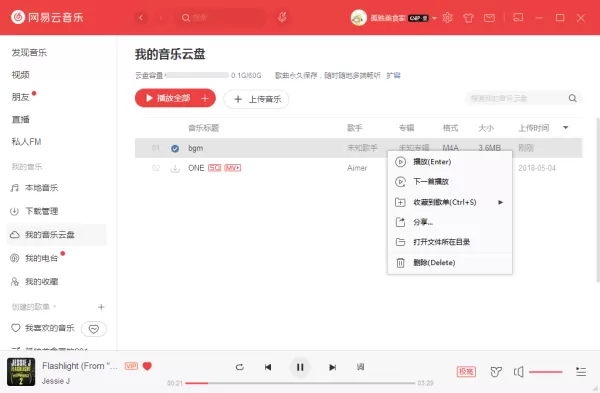The image size is (600, 393).
Task: Add new playlist with plus icon
Action: point(101,307)
